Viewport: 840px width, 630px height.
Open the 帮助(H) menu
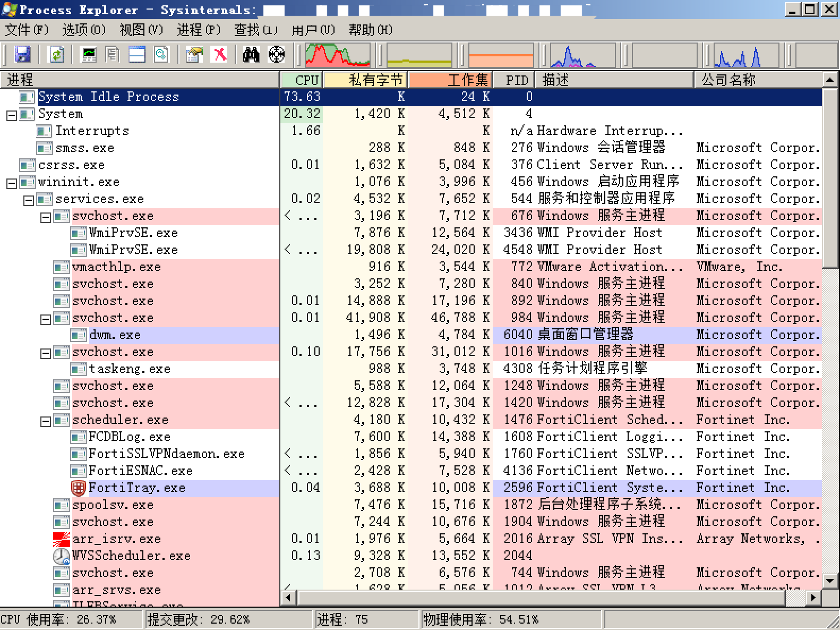371,30
